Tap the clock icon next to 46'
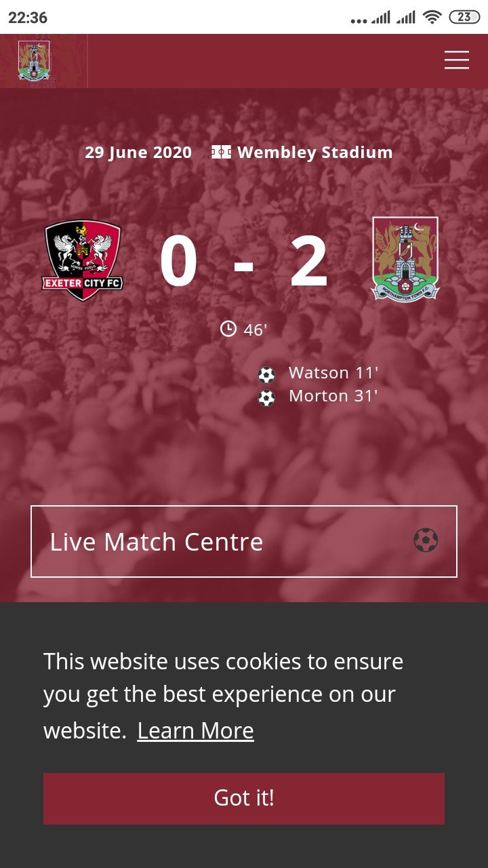This screenshot has height=868, width=488. pos(228,329)
